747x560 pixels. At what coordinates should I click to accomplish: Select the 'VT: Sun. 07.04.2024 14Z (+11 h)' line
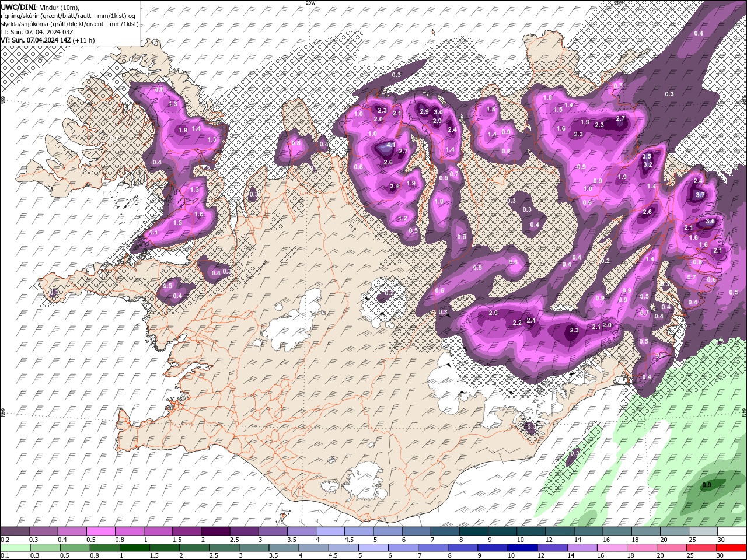[x=47, y=40]
